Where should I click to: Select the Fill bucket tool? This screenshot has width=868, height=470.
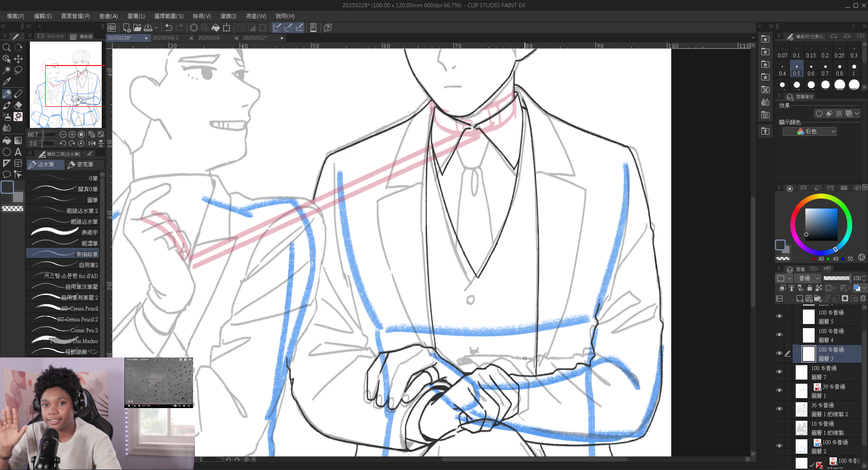tap(7, 141)
